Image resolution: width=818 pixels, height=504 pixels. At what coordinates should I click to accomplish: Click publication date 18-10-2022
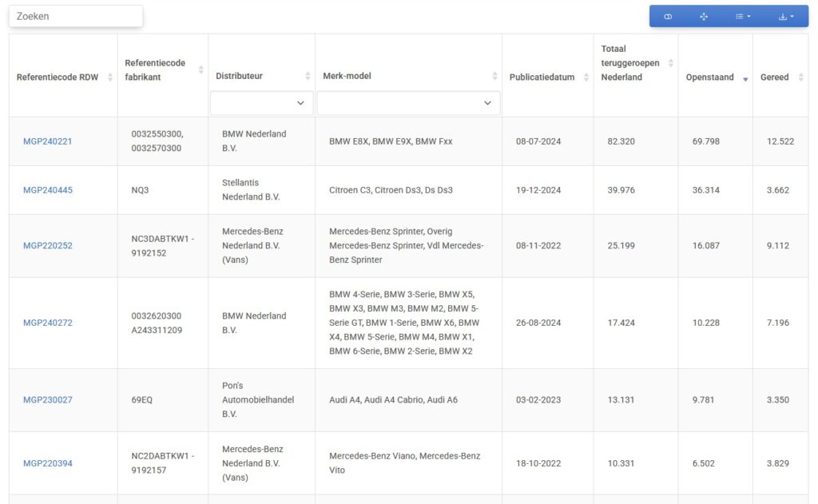point(538,463)
